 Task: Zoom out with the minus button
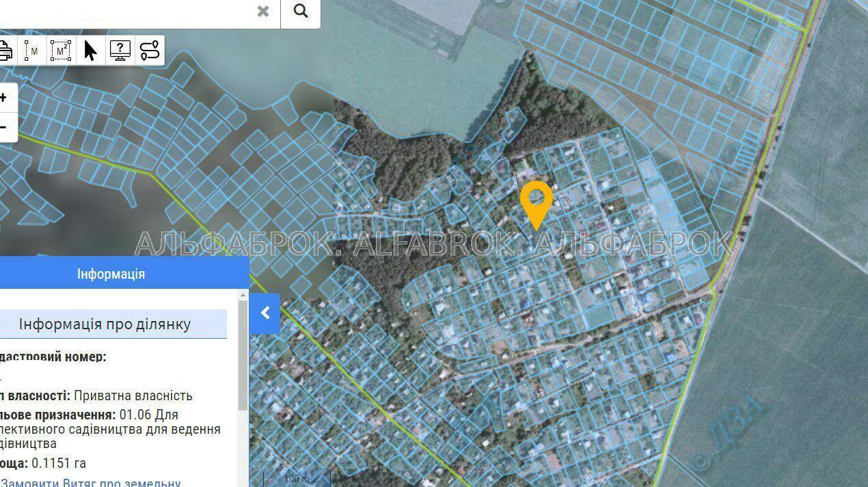4,127
